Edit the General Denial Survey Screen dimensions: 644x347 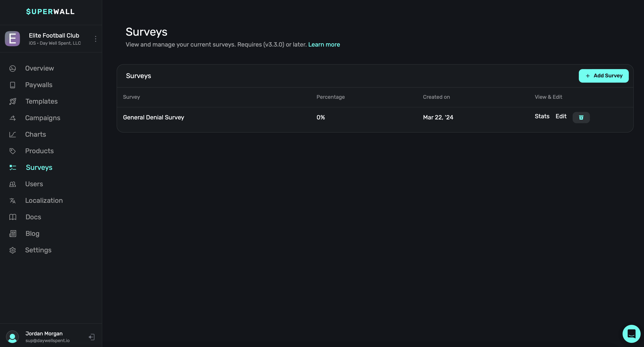(561, 116)
